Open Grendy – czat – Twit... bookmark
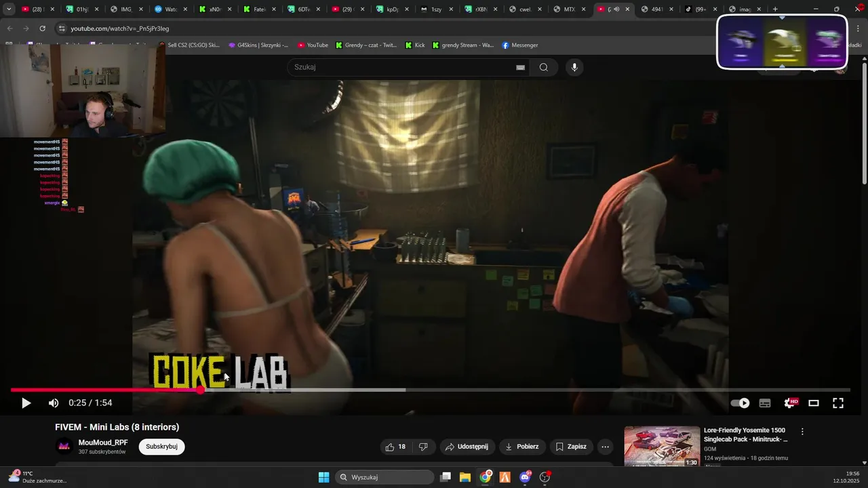Screen dimensions: 868x488 pyautogui.click(x=366, y=45)
